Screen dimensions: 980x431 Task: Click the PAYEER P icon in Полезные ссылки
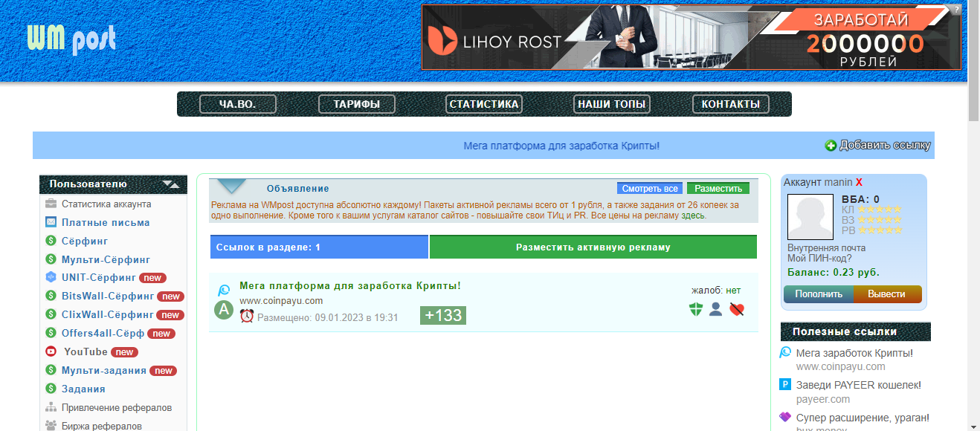[x=784, y=385]
